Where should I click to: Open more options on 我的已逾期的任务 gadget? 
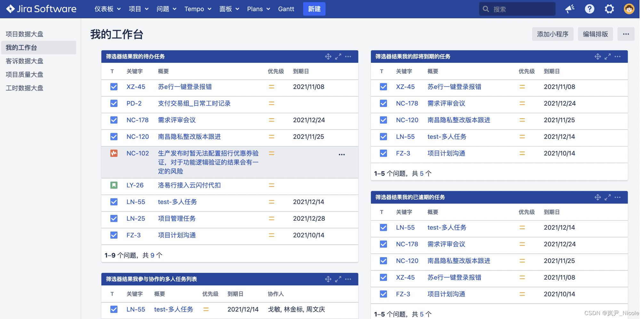pos(618,197)
